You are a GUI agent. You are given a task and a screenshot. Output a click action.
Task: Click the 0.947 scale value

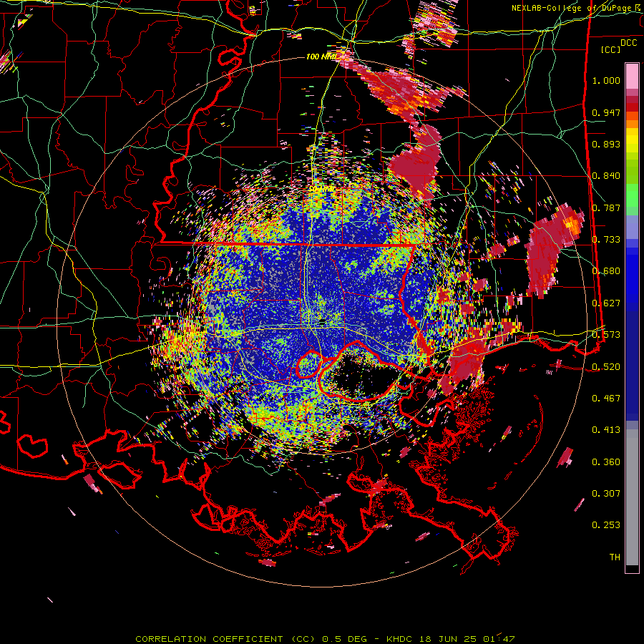pyautogui.click(x=606, y=112)
